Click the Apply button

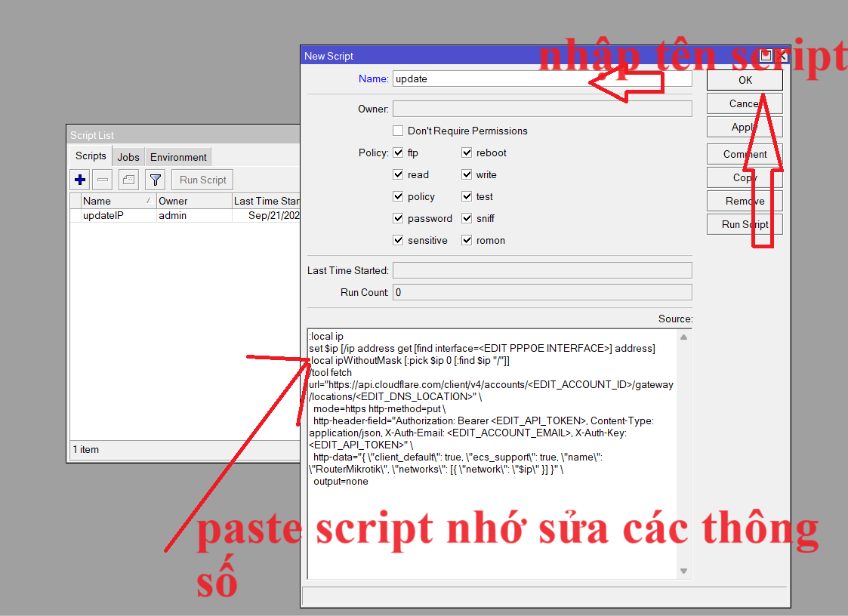point(745,127)
